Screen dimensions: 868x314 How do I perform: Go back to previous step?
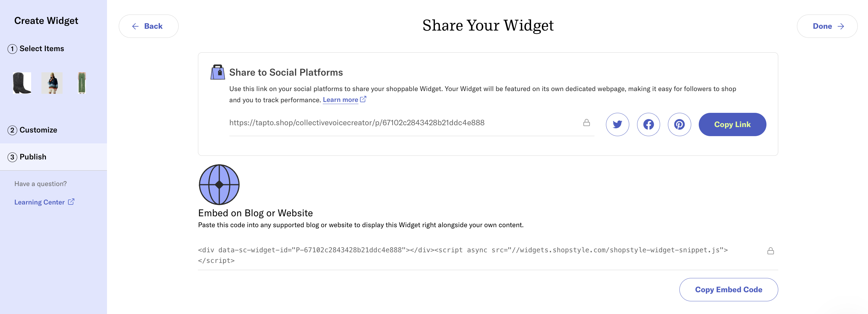[x=149, y=26]
